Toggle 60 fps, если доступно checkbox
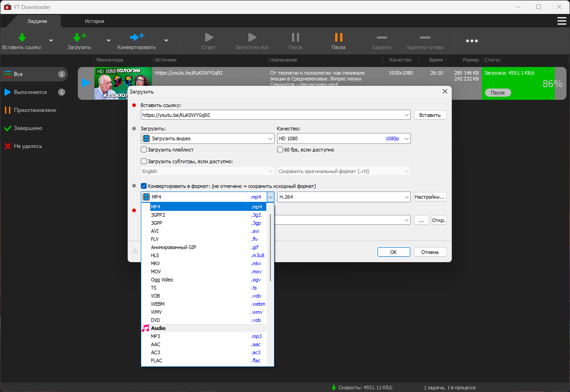Image resolution: width=570 pixels, height=392 pixels. (280, 150)
